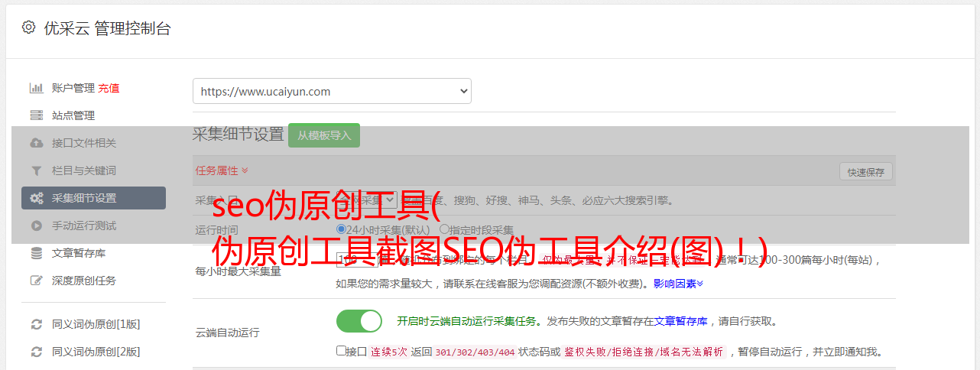The image size is (980, 370).
Task: Check the 接口 连续5次 checkbox
Action: 341,351
